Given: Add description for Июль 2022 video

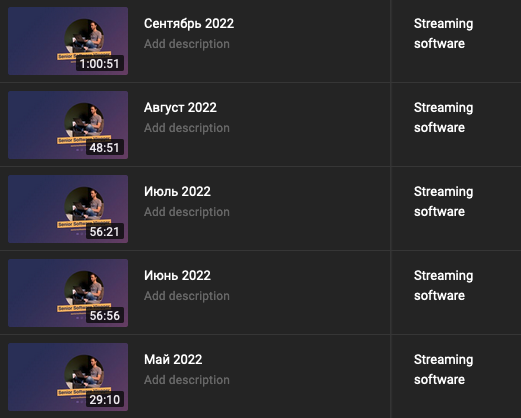Looking at the screenshot, I should pos(187,212).
